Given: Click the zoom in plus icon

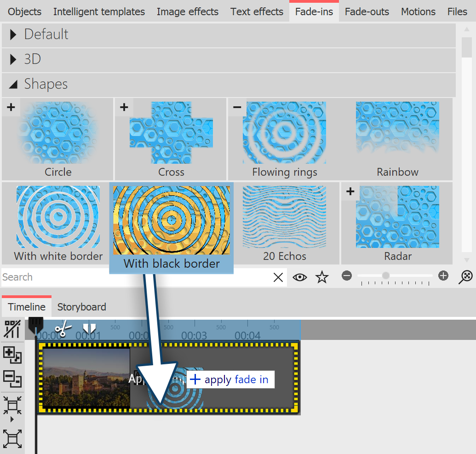Looking at the screenshot, I should (x=443, y=276).
